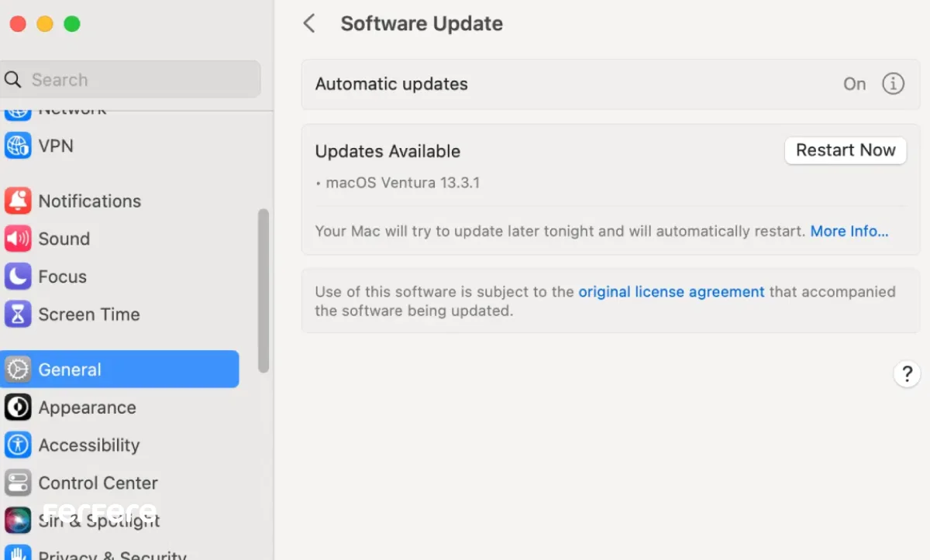Open the original license agreement link
Image resolution: width=930 pixels, height=560 pixels.
click(672, 292)
